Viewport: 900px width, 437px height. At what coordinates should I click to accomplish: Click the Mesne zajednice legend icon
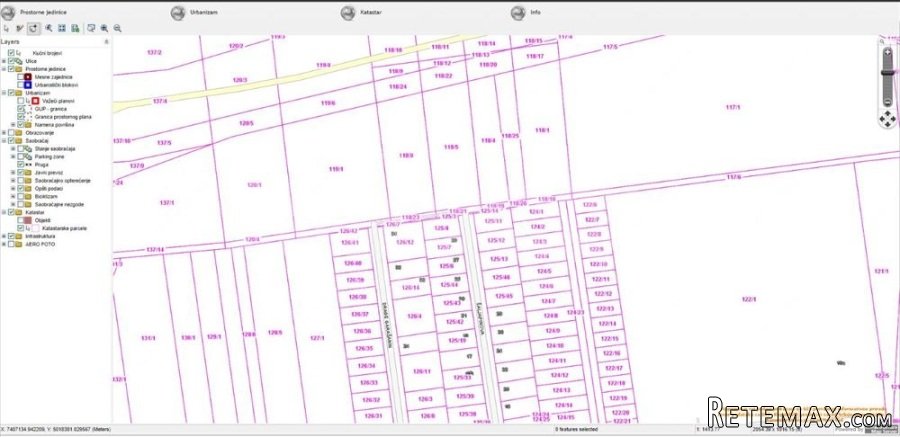pos(28,76)
